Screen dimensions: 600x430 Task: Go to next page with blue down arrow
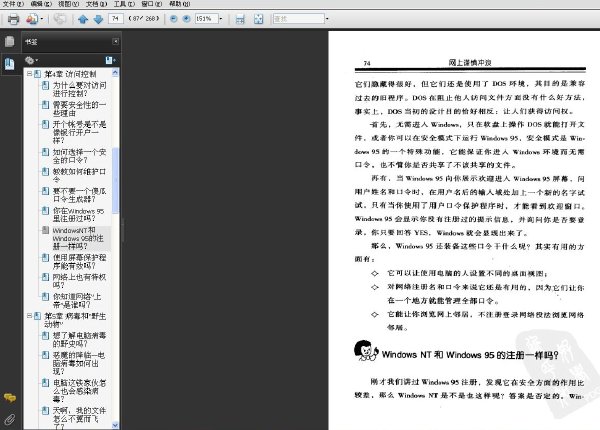coord(98,19)
